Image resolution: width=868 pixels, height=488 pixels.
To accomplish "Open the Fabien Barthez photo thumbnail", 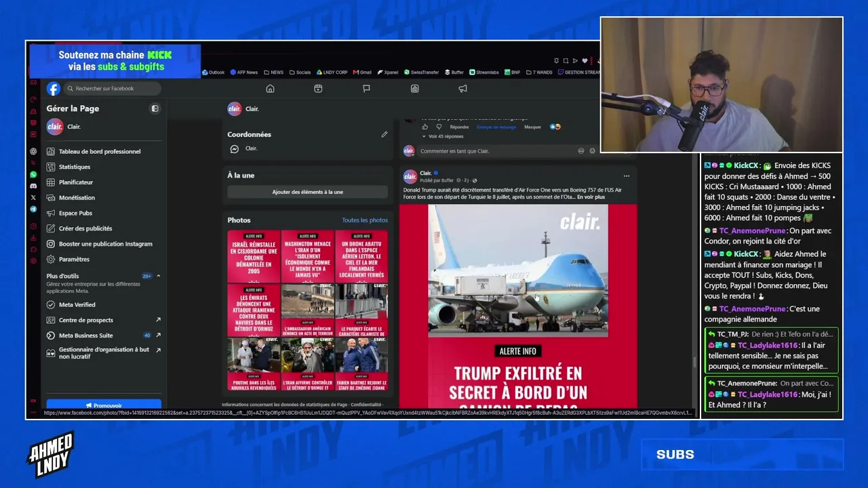I will 361,365.
